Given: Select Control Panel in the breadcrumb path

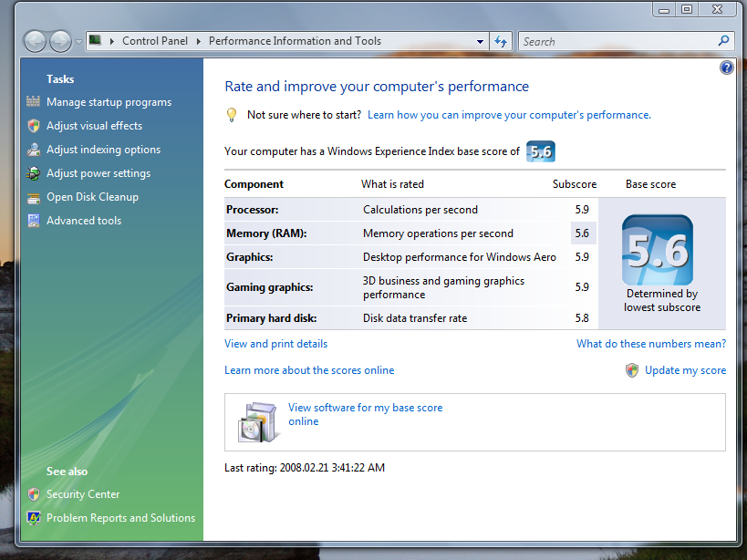Looking at the screenshot, I should pos(154,41).
